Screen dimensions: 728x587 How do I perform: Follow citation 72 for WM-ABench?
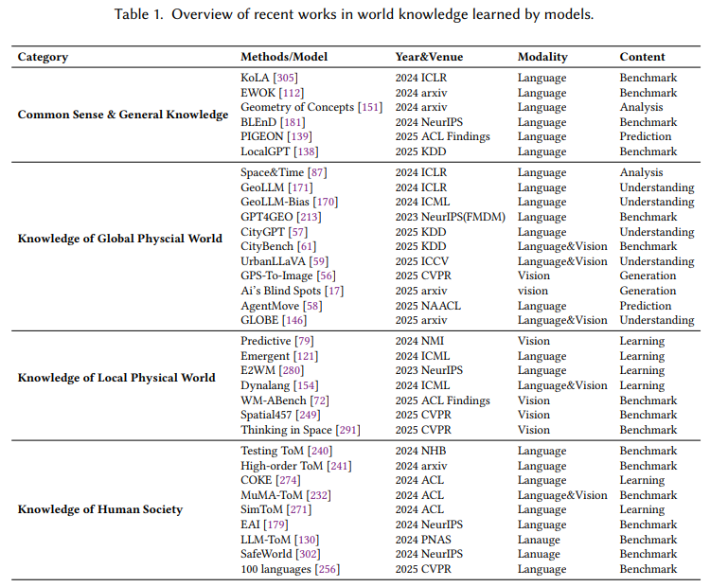click(319, 400)
